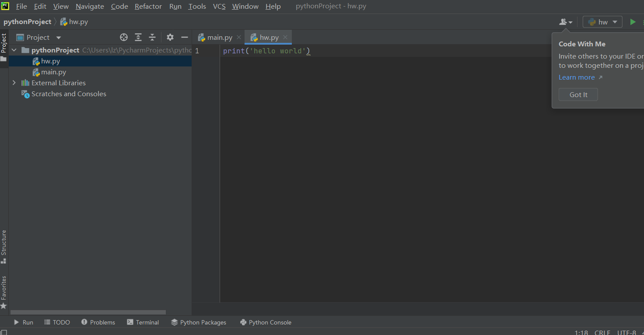Click the PyCharm logo icon
Screen dimensions: 644x335
[5, 6]
